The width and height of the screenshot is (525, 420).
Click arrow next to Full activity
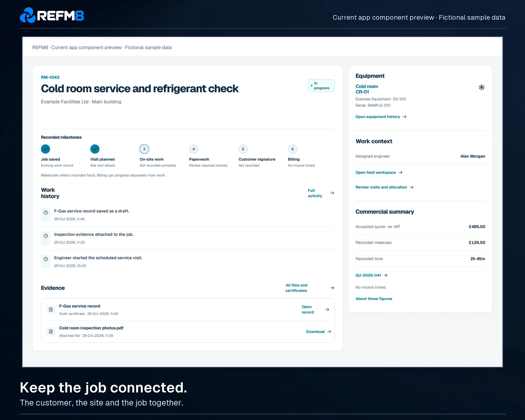coord(332,193)
